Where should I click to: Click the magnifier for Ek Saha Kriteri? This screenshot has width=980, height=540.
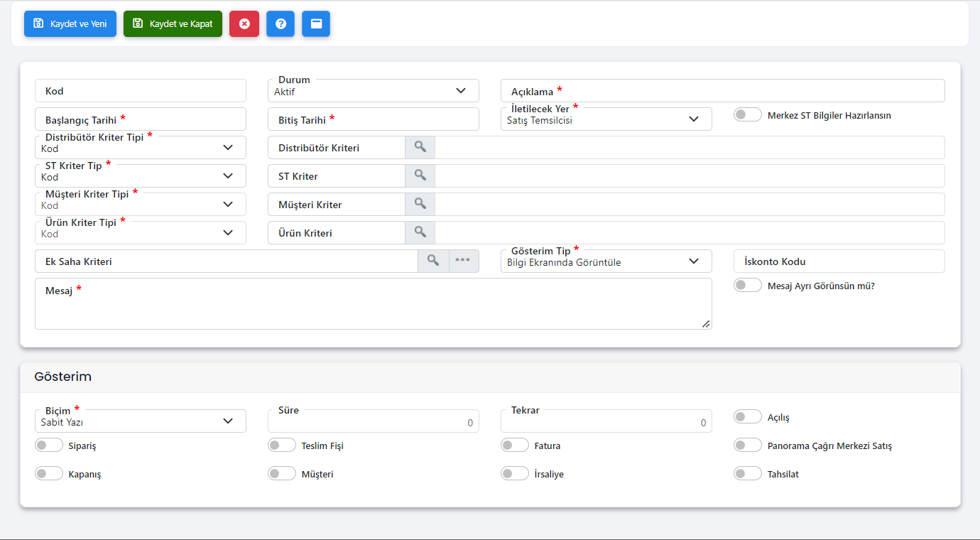433,261
